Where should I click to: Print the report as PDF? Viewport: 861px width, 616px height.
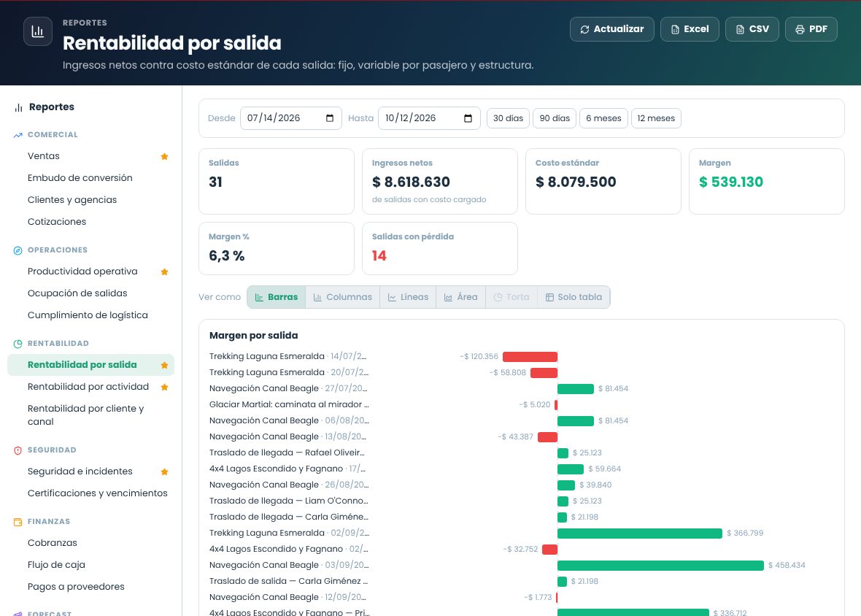[811, 29]
